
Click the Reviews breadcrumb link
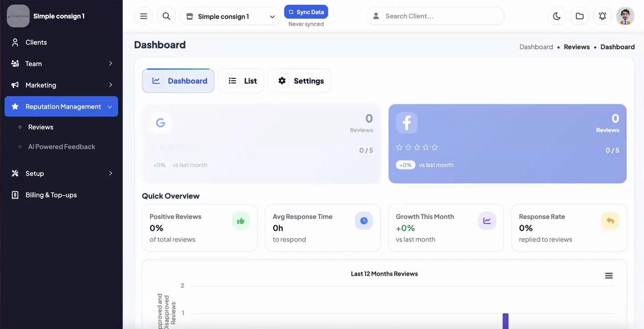click(576, 47)
